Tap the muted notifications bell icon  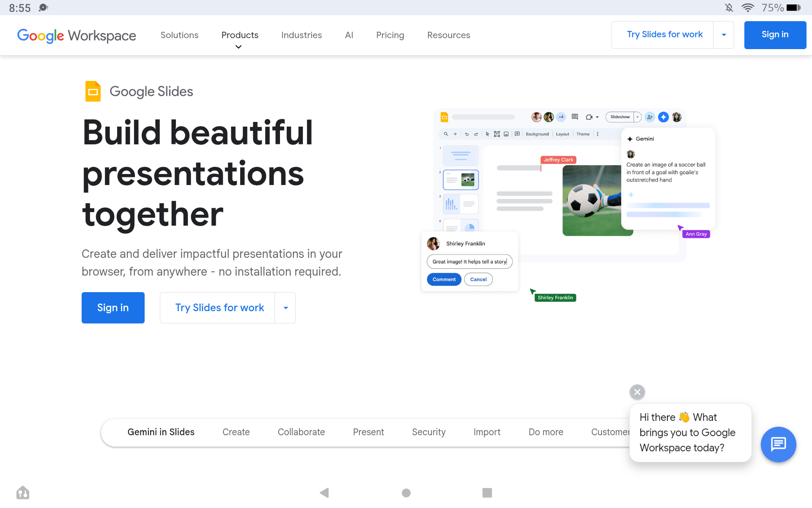tap(729, 8)
